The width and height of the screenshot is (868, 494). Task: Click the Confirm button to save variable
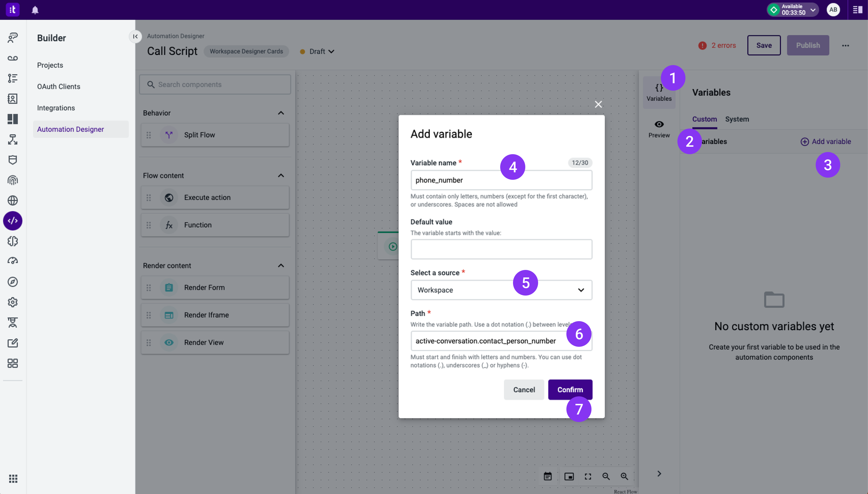570,390
